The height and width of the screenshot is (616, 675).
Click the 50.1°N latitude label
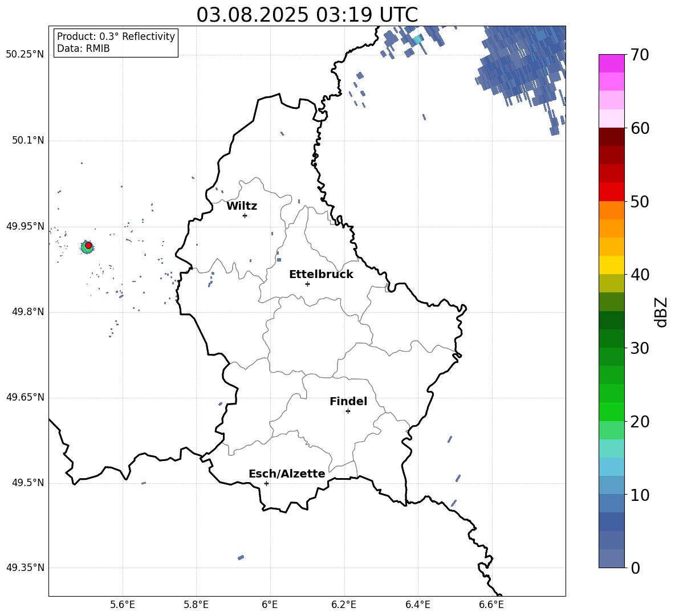point(27,141)
